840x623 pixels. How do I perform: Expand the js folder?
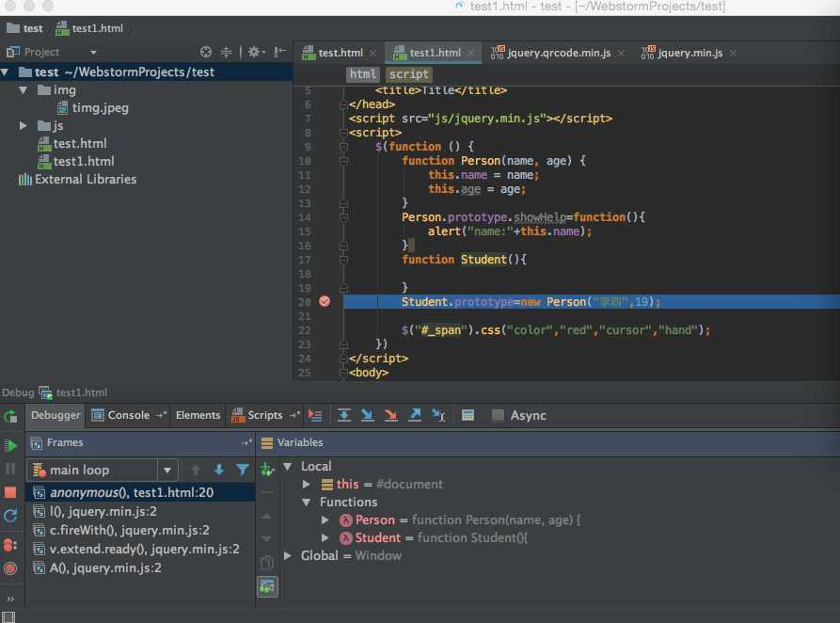click(23, 125)
